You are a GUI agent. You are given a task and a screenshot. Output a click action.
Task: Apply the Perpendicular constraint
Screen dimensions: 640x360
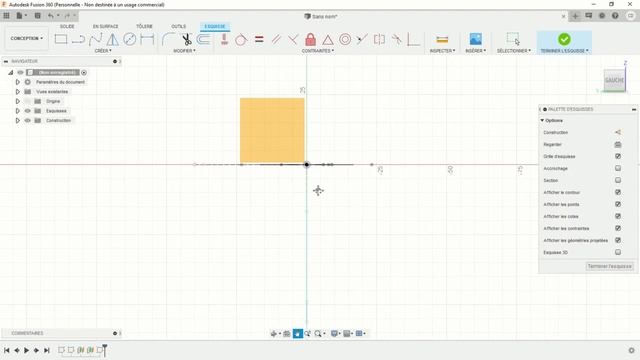(x=293, y=39)
